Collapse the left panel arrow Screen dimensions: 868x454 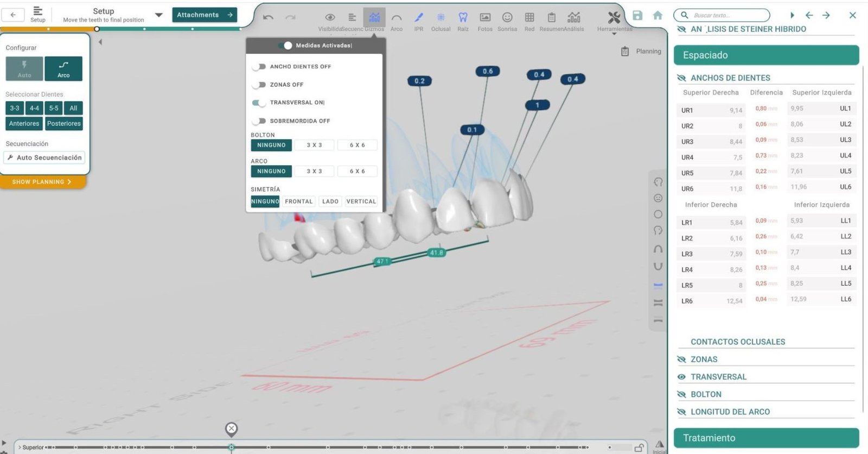click(x=100, y=42)
